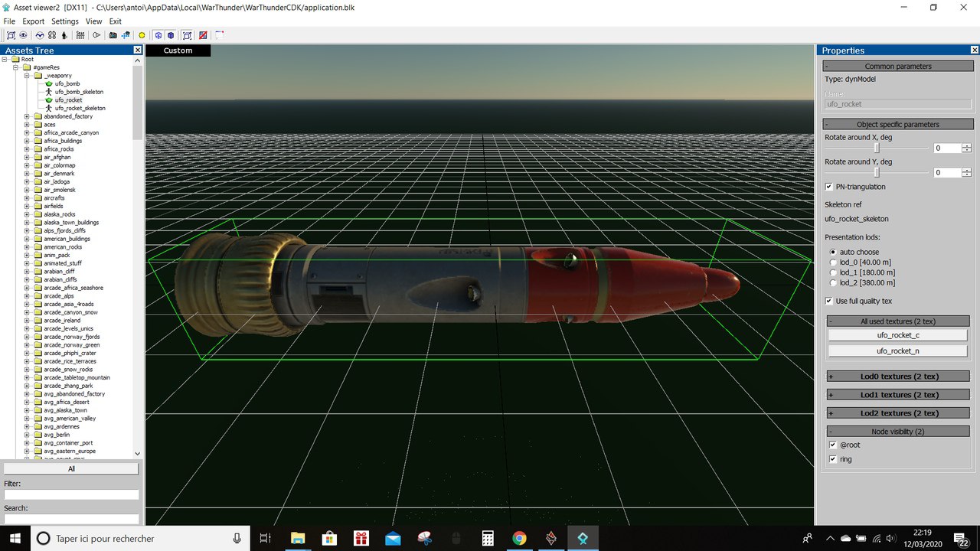This screenshot has height=551, width=980.
Task: Close the Assets Tree panel
Action: (137, 50)
